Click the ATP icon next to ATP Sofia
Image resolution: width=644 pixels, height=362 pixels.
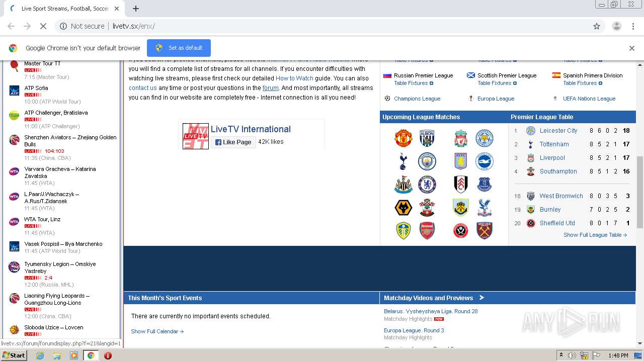tap(14, 90)
